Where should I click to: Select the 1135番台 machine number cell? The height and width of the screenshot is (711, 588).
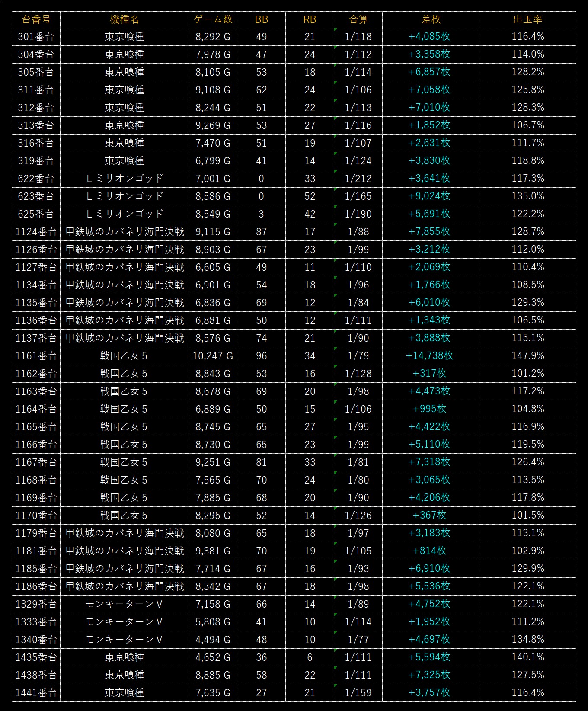(36, 303)
